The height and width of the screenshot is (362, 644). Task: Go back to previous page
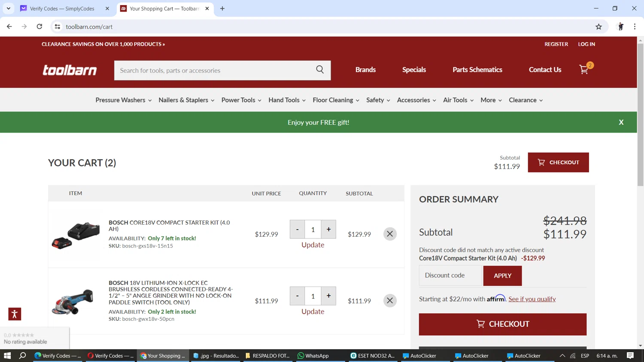9,27
